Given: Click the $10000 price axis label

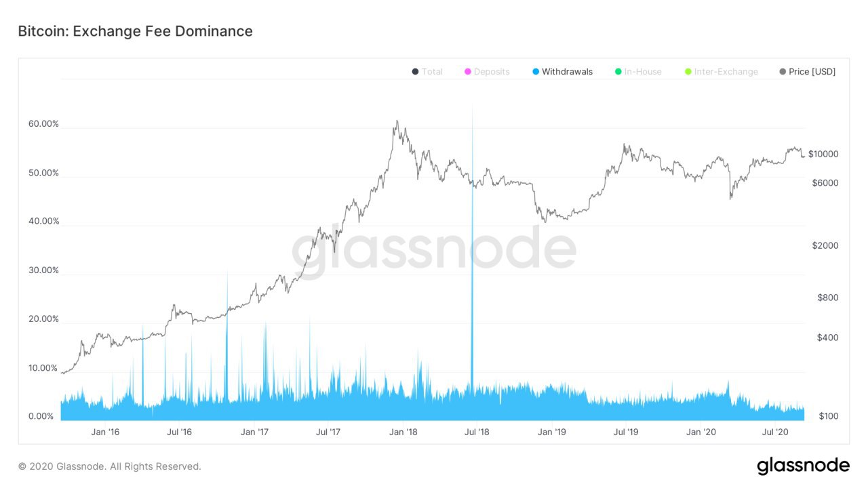Looking at the screenshot, I should point(823,154).
